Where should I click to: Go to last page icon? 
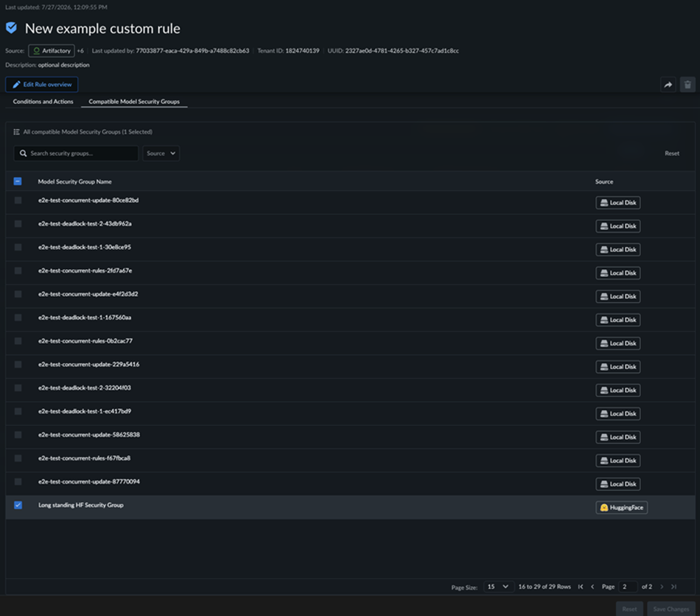click(x=673, y=587)
